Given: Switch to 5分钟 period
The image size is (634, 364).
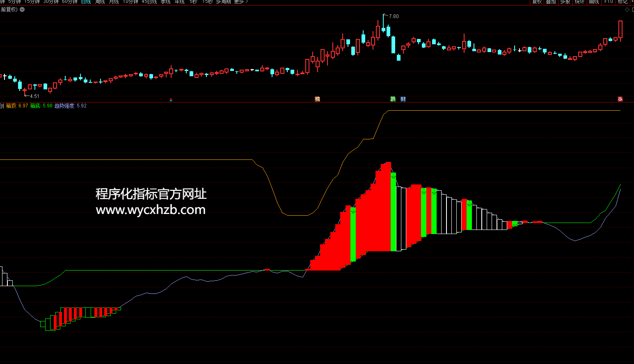Looking at the screenshot, I should pyautogui.click(x=14, y=2).
